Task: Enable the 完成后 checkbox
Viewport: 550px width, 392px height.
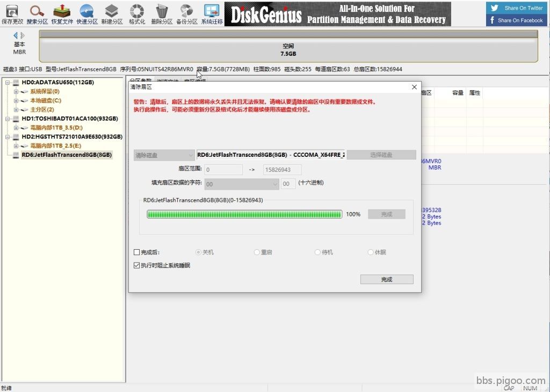Action: coord(137,252)
